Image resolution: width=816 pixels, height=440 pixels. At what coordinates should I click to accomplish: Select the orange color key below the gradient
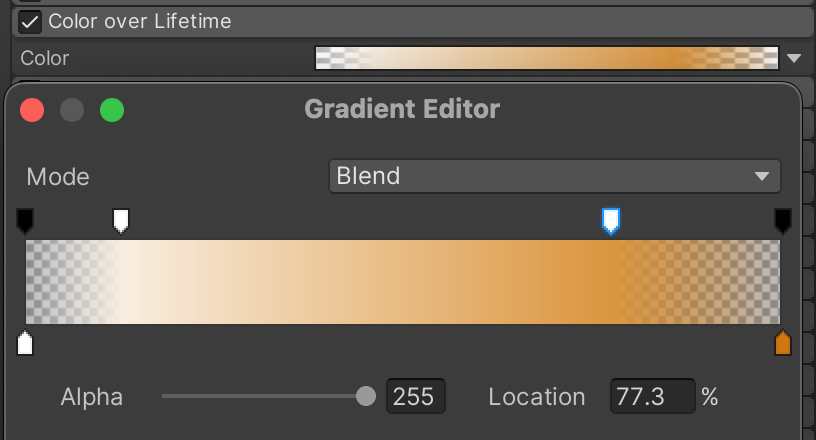(x=783, y=344)
